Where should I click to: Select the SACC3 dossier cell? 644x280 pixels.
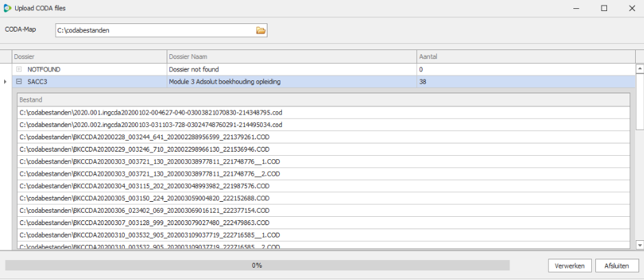90,82
